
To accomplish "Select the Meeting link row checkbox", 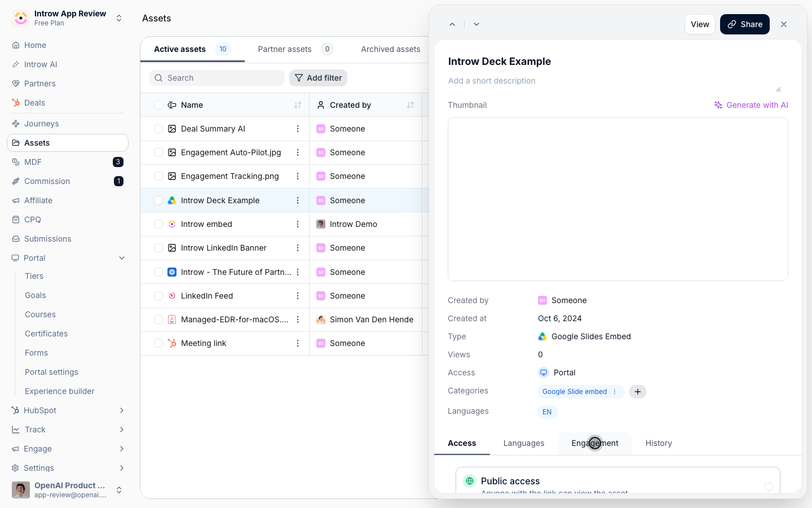I will (158, 343).
